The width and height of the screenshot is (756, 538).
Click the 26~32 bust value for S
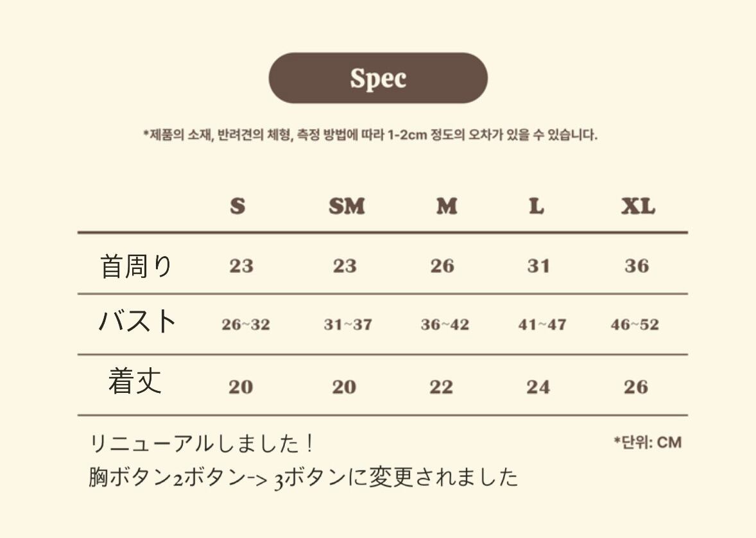(246, 325)
